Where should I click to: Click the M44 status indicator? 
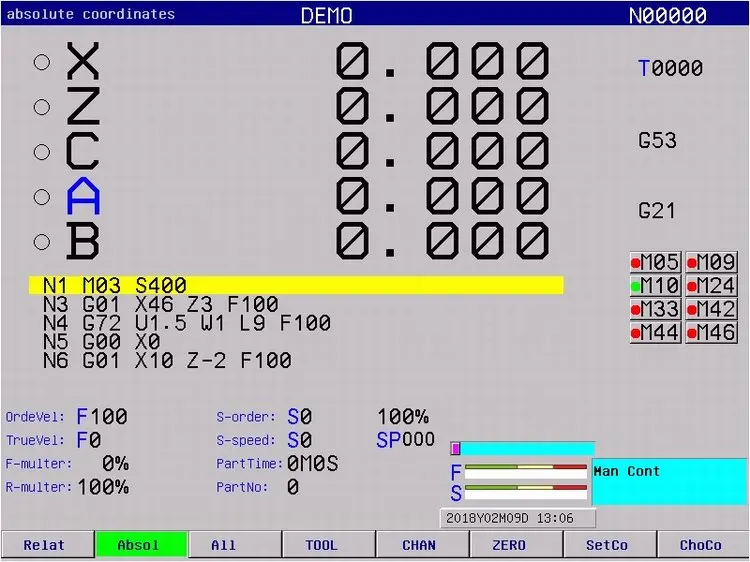[655, 332]
